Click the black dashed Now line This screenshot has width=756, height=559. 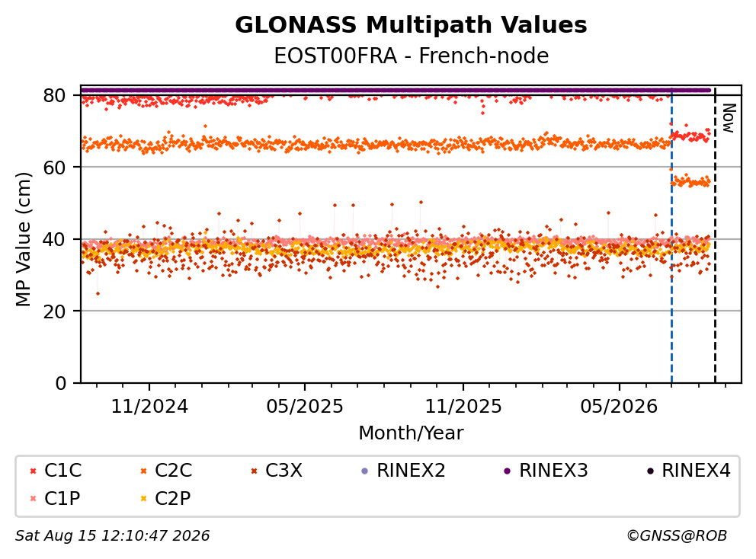tap(715, 236)
